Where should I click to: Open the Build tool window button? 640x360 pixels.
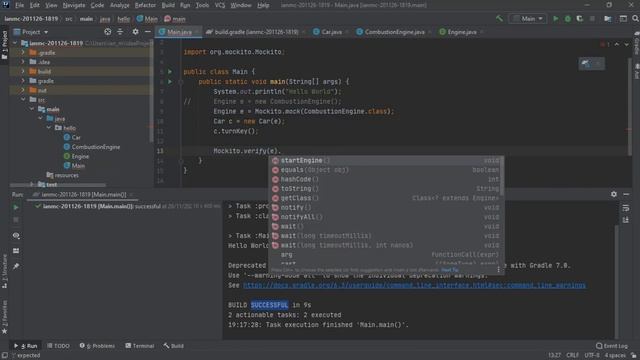coord(173,346)
